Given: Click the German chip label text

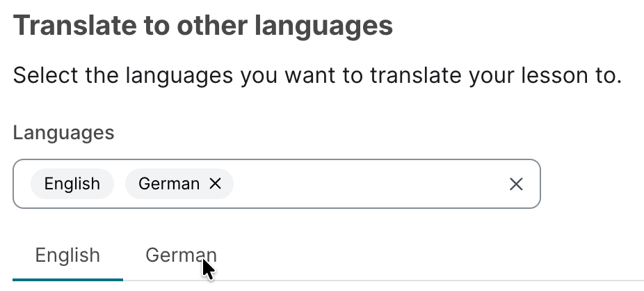Looking at the screenshot, I should 169,184.
